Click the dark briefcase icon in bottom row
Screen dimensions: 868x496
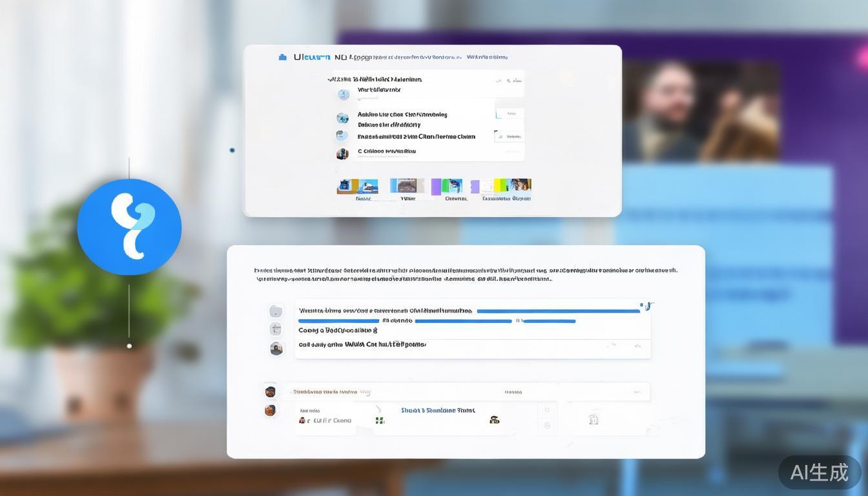[x=494, y=420]
